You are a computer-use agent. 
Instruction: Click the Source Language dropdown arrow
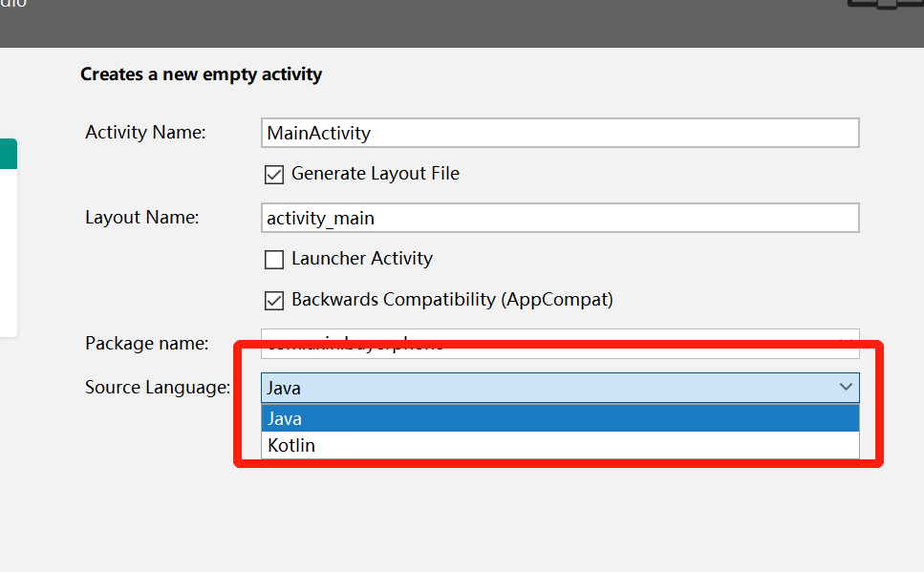(846, 387)
